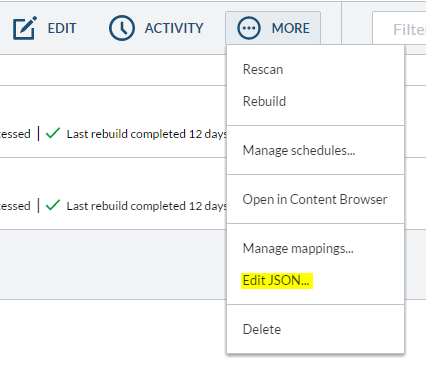Click the second row's green checkmark
426x371 pixels.
click(53, 205)
